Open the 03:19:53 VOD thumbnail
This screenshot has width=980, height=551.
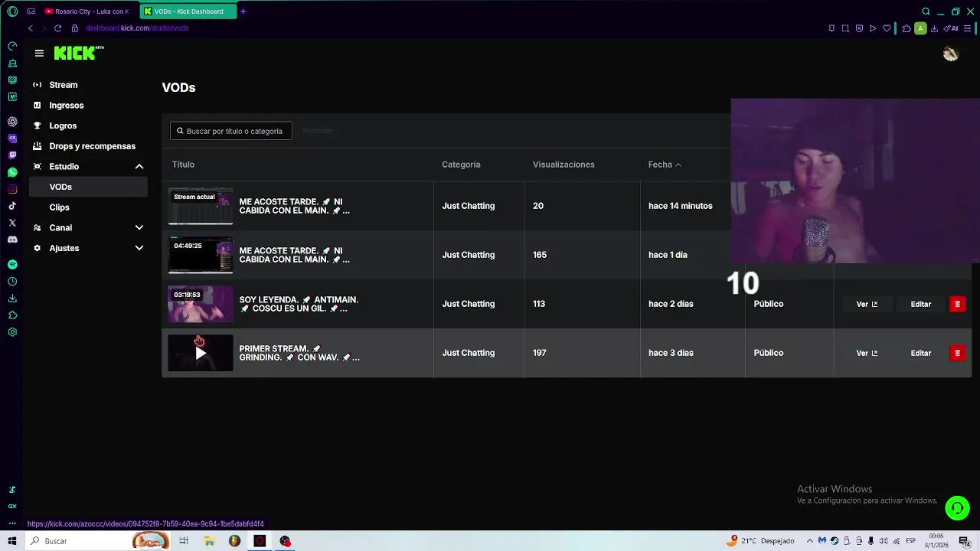(x=201, y=305)
